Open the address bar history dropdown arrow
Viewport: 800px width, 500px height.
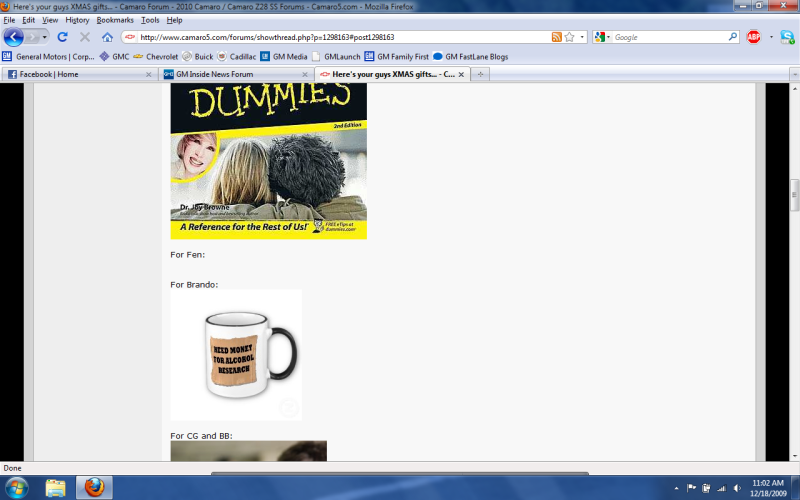(582, 37)
